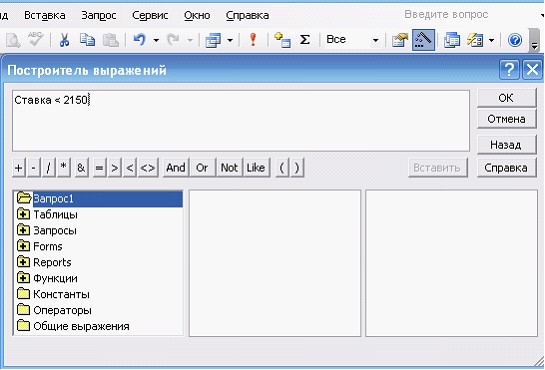Screen dimensions: 545x370
Task: Click the Redo arrow icon
Action: (x=173, y=40)
